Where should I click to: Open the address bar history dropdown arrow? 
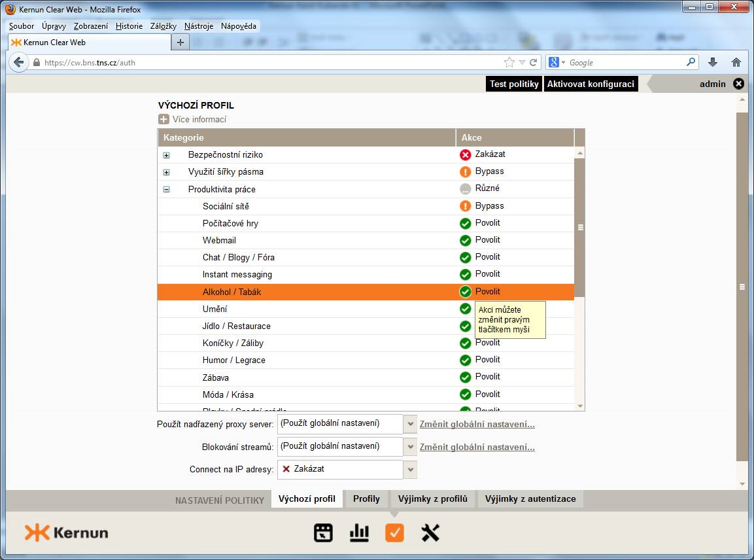522,62
